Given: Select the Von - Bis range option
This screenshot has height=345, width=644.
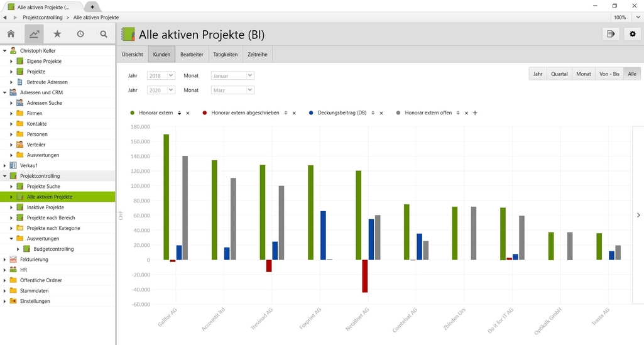Looking at the screenshot, I should tap(609, 74).
